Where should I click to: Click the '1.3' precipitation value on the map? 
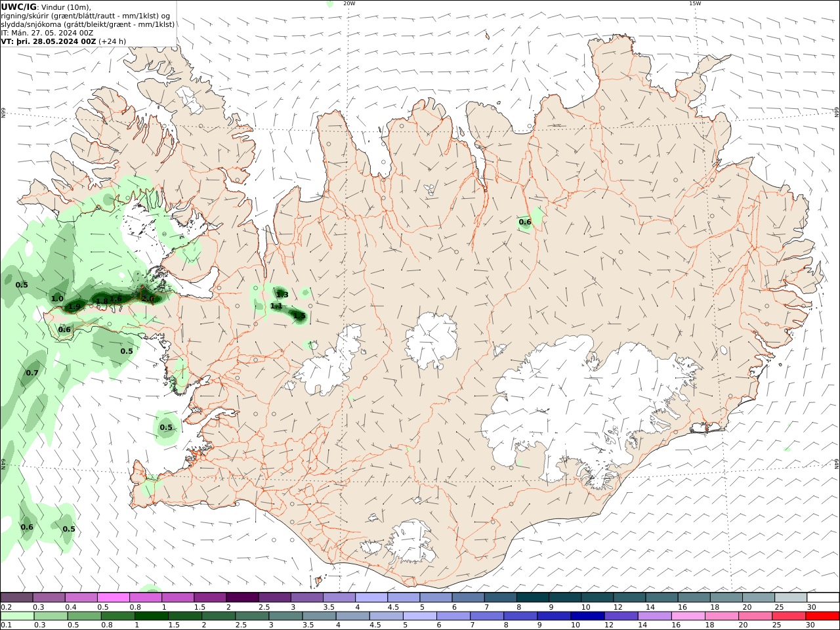tap(282, 295)
